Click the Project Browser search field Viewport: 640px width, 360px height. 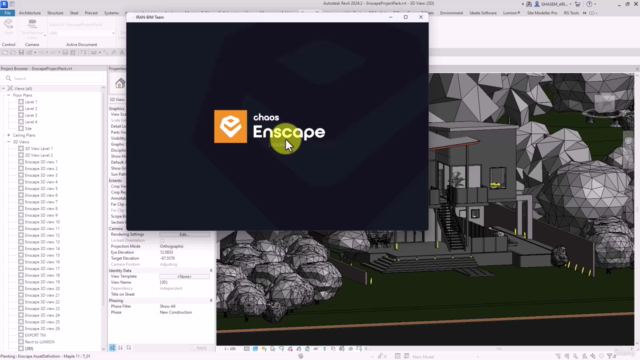click(x=54, y=78)
